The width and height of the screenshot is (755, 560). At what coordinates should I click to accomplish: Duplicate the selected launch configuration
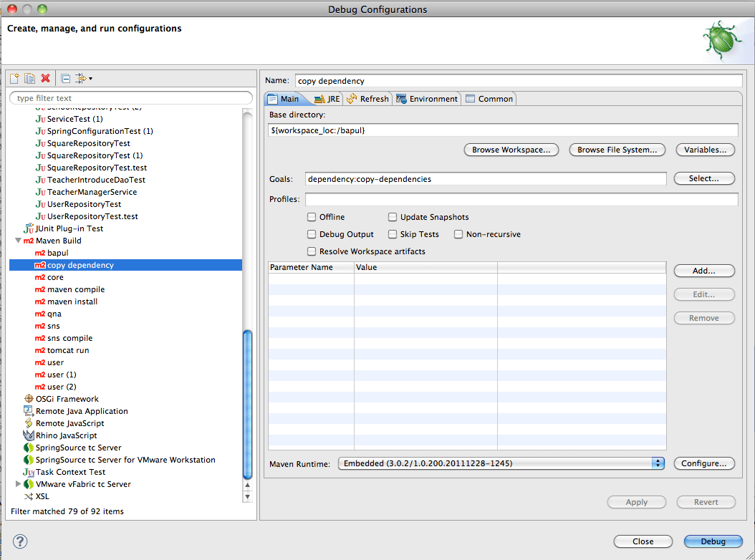point(29,78)
